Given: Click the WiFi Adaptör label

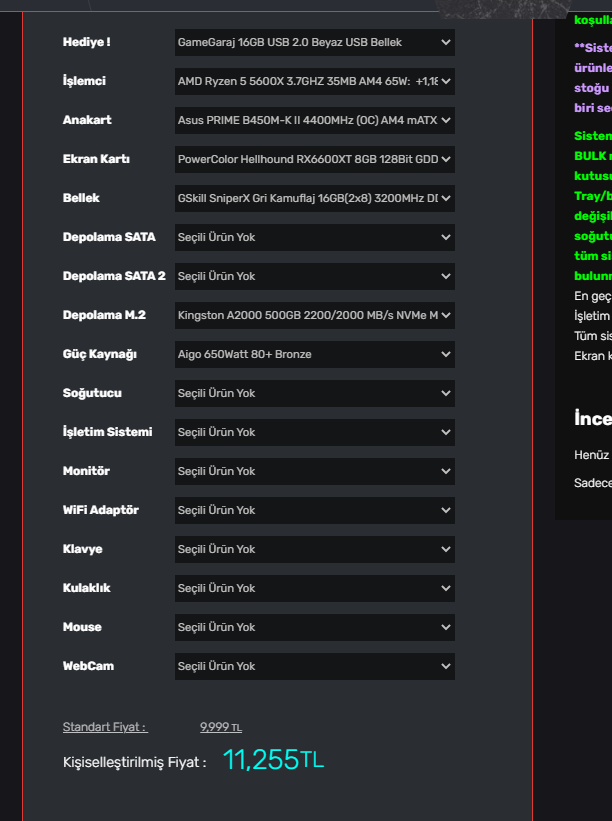Looking at the screenshot, I should click(x=101, y=510).
